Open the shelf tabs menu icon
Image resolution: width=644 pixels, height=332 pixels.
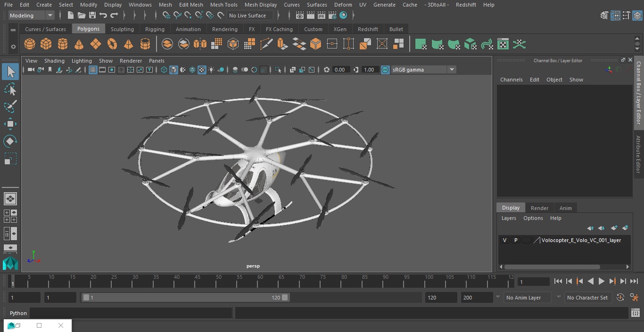13,30
